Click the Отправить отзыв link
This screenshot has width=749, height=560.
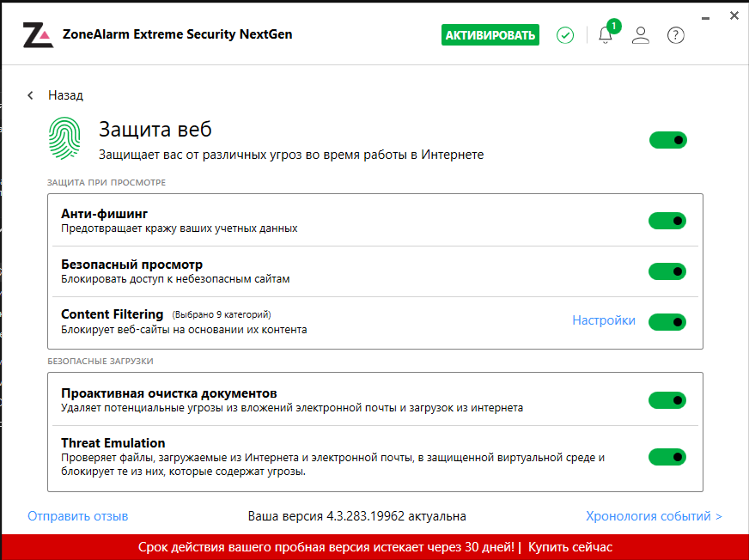tap(78, 516)
